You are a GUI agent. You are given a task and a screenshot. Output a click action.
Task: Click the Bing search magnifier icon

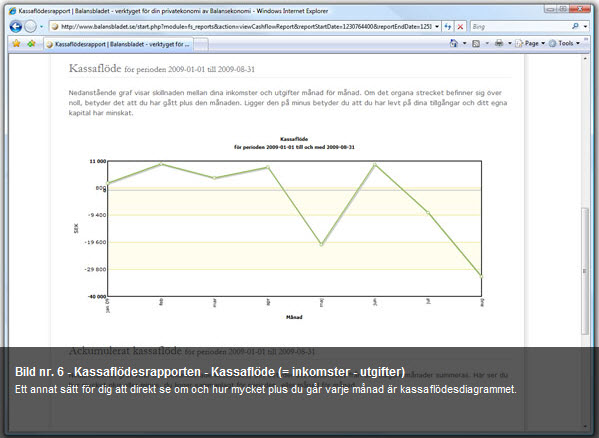pos(575,26)
